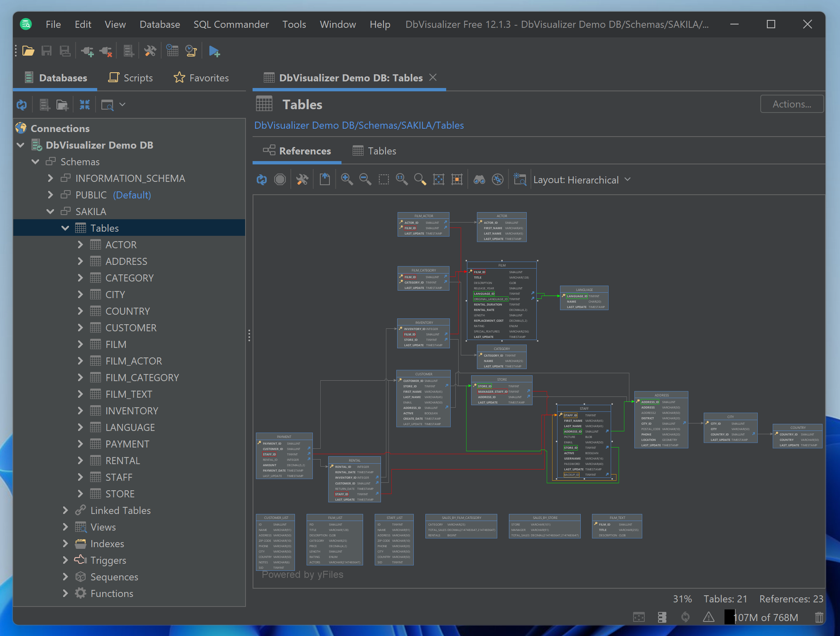The height and width of the screenshot is (636, 840).
Task: Open the SQL Commander menu
Action: click(231, 24)
